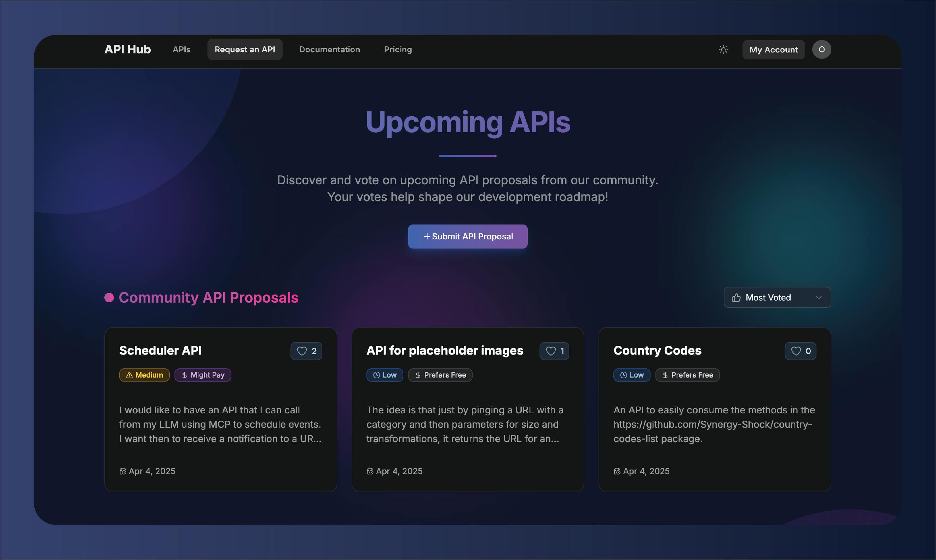Toggle the light/dark theme sun icon
The height and width of the screenshot is (560, 936).
[723, 49]
